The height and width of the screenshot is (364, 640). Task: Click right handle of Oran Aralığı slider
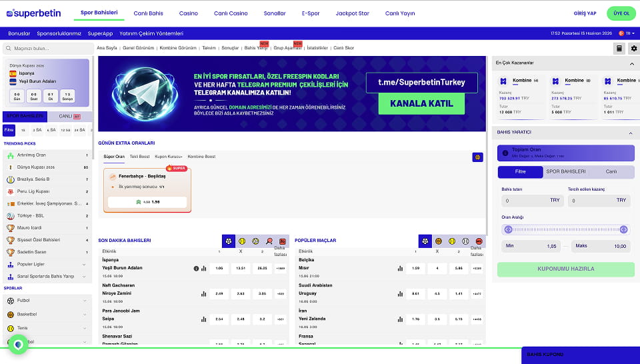pyautogui.click(x=624, y=230)
